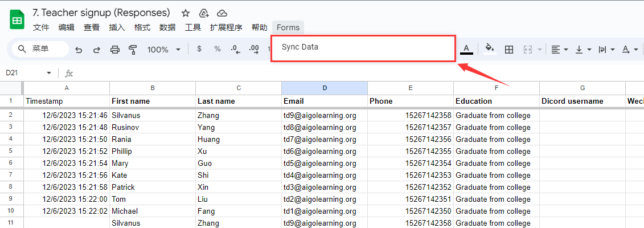644x228 pixels.
Task: Check the cloud save status icon
Action: pyautogui.click(x=222, y=13)
